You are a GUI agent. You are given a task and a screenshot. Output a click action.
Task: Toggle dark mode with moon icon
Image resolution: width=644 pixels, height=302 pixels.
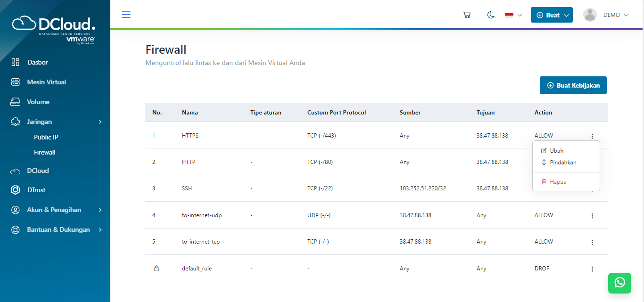[x=491, y=15]
